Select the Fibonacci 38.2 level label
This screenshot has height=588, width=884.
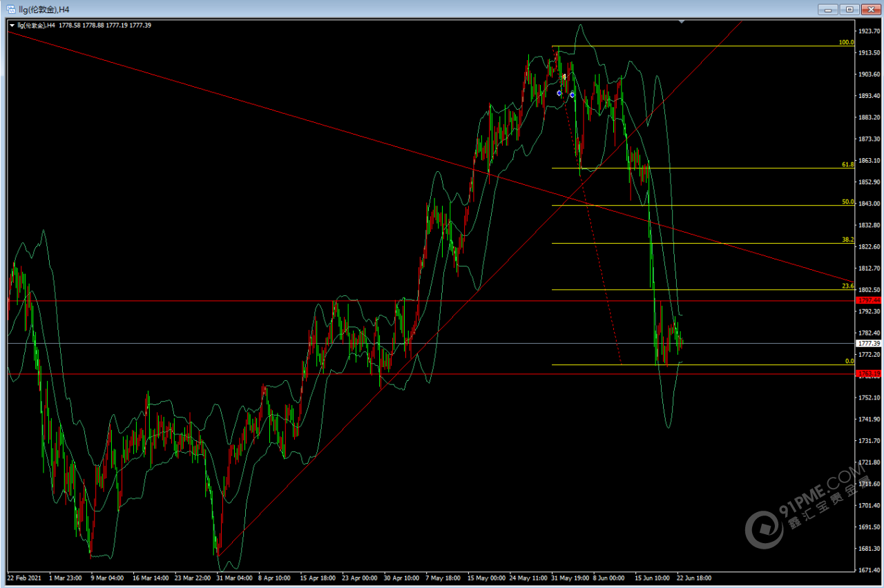[847, 240]
